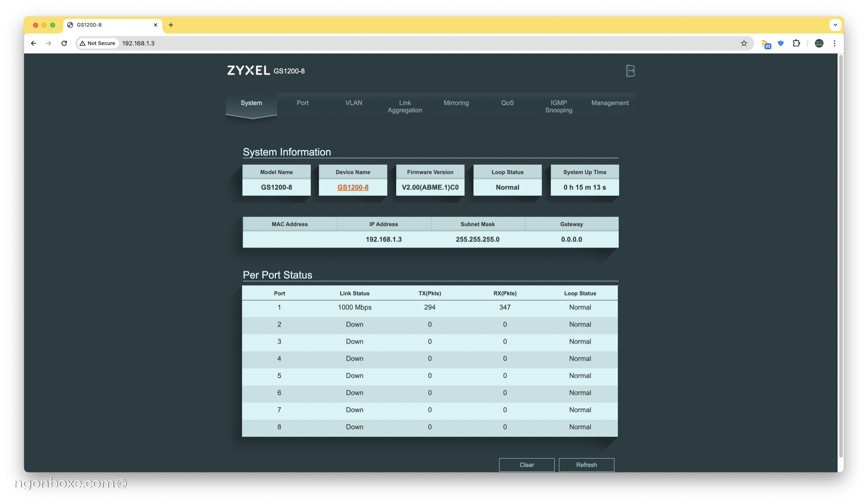
Task: Switch to the Management tab
Action: 610,103
